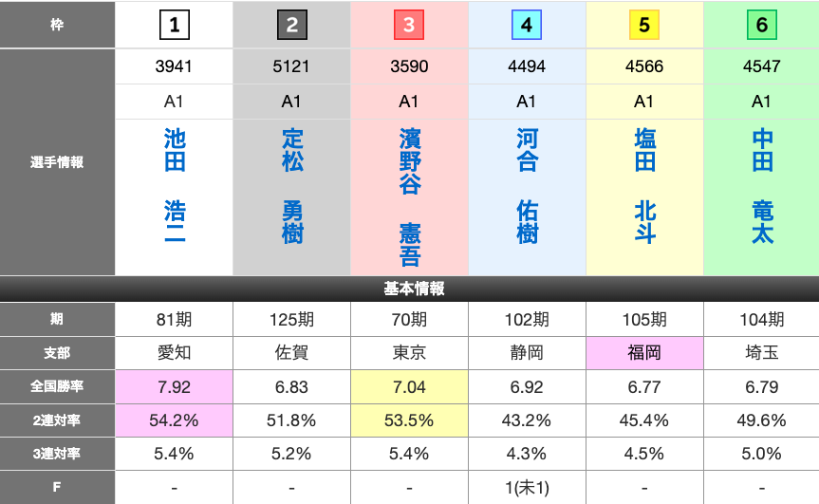Click the green lane 6 number icon
The height and width of the screenshot is (504, 819).
coord(761,26)
